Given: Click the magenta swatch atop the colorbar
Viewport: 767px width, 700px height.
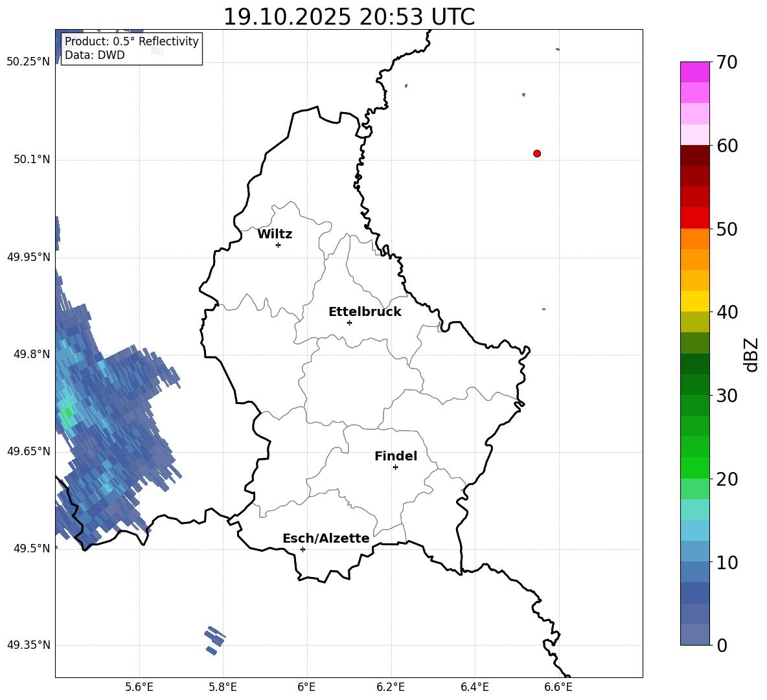Looking at the screenshot, I should coord(694,72).
